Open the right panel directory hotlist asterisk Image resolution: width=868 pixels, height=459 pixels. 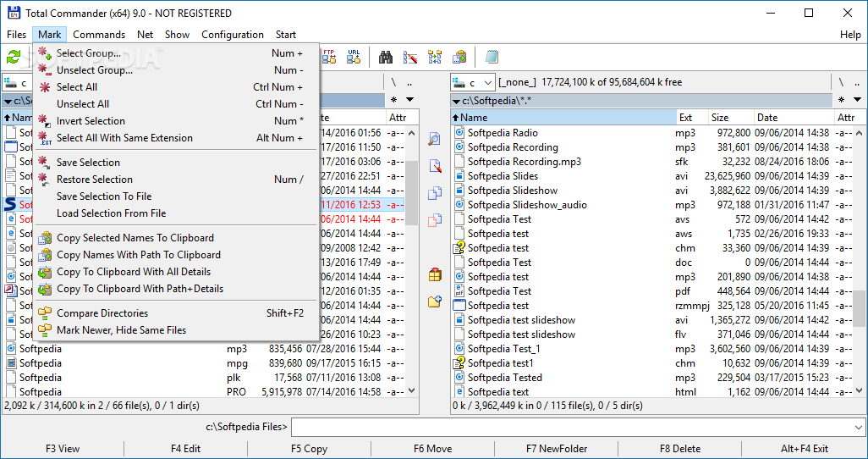tap(842, 100)
